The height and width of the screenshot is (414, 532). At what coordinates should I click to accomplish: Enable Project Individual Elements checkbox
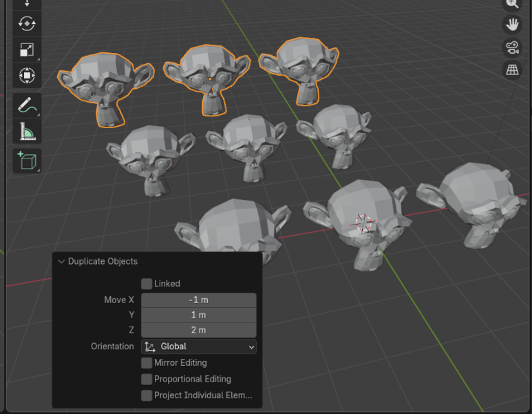click(x=147, y=395)
